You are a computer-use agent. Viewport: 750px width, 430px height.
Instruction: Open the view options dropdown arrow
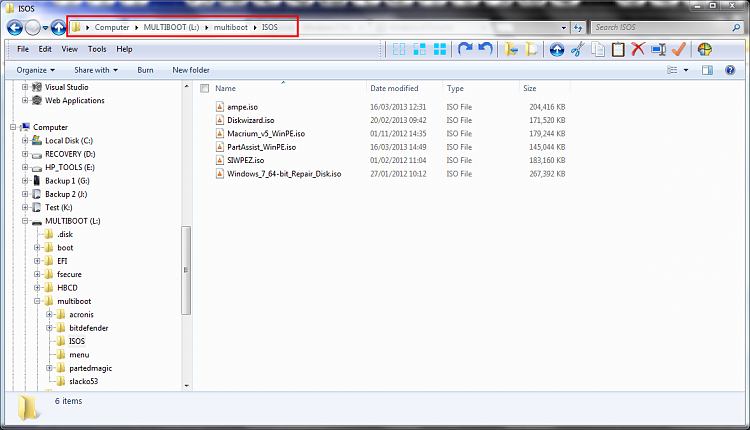point(686,70)
